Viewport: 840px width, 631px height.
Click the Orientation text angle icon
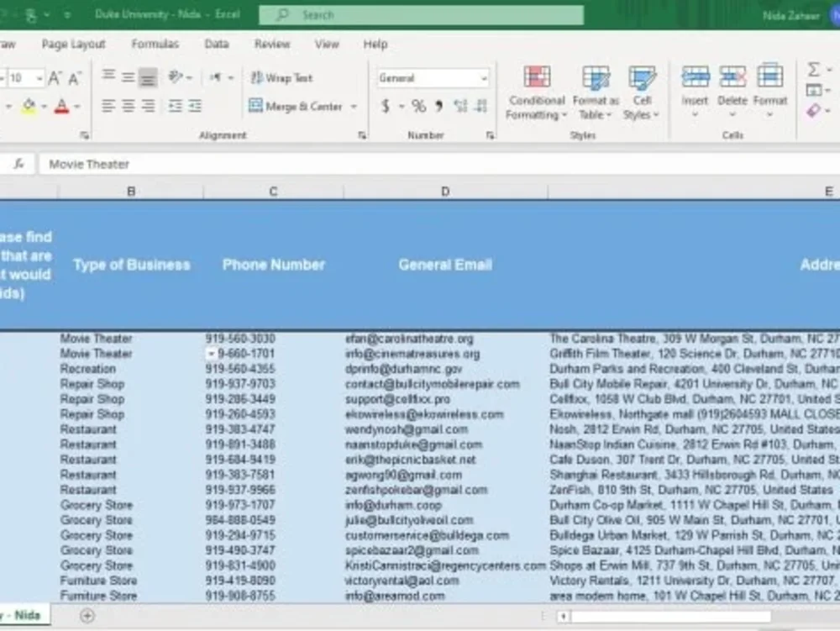(x=176, y=77)
